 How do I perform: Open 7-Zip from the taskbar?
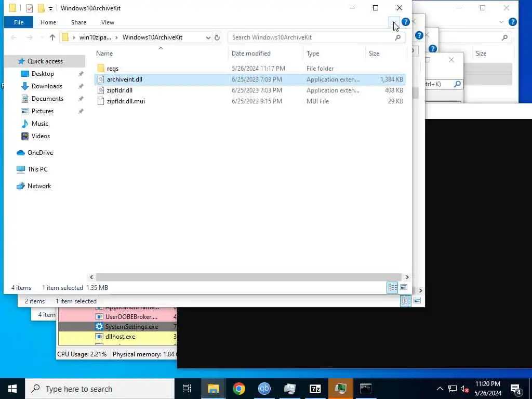315,389
